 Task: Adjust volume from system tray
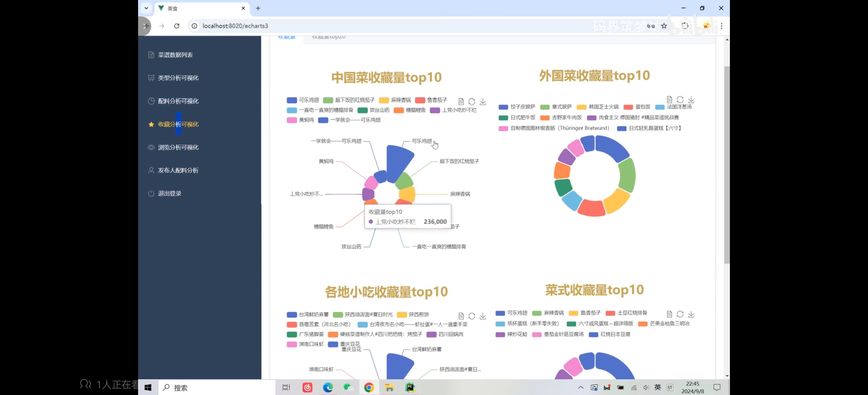646,387
